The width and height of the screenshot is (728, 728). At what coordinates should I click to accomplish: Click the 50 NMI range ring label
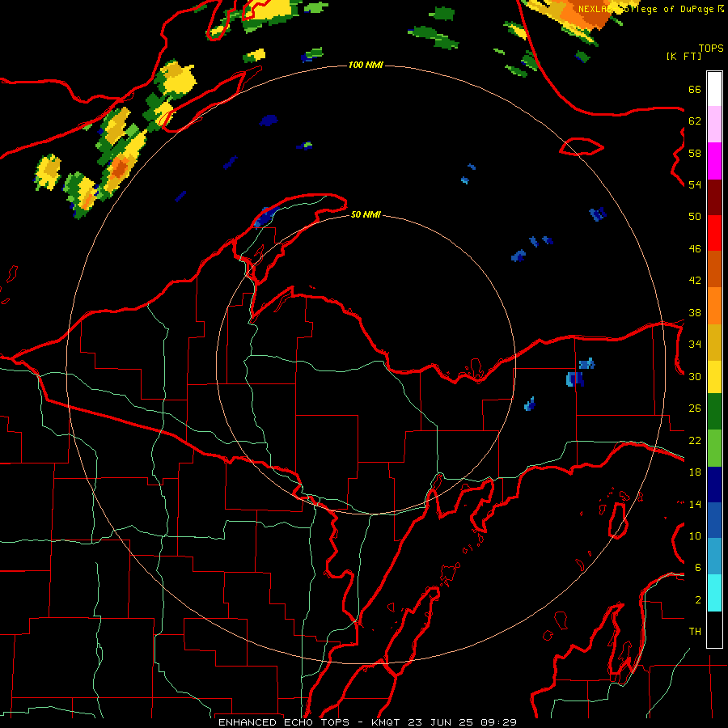pos(366,214)
